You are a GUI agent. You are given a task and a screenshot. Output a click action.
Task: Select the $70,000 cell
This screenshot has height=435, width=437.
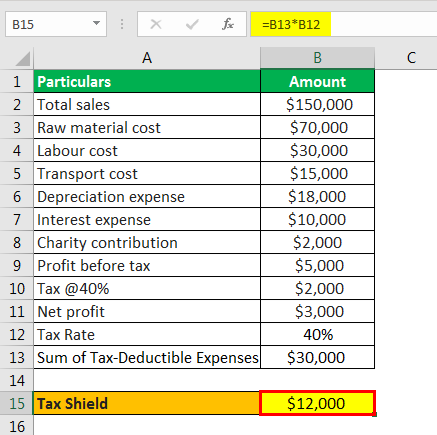pos(317,128)
